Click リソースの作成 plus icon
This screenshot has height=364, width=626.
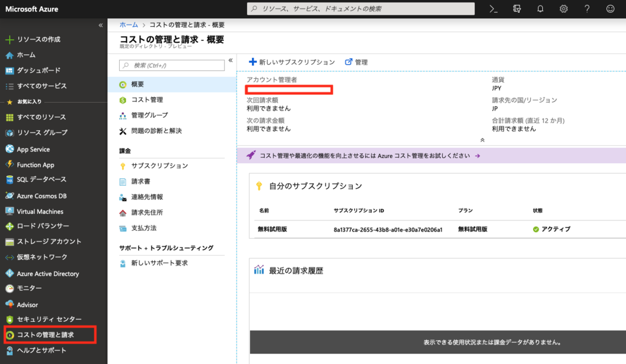coord(10,40)
